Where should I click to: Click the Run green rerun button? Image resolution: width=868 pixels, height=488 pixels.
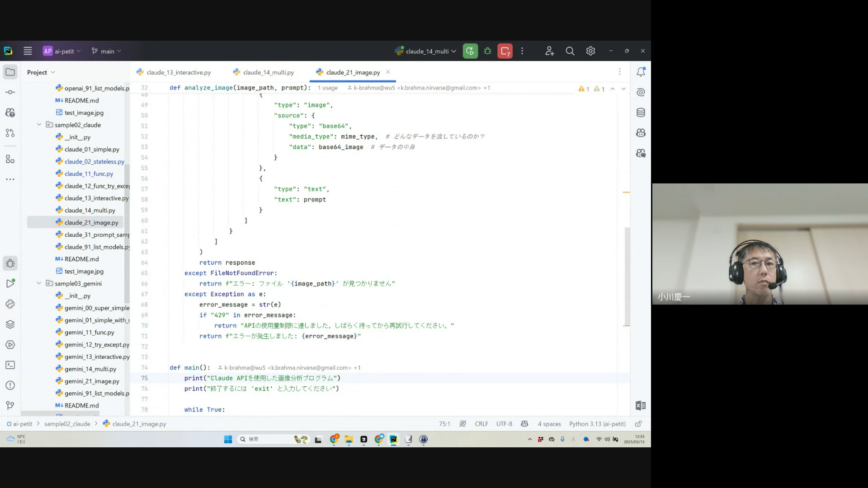coord(470,51)
